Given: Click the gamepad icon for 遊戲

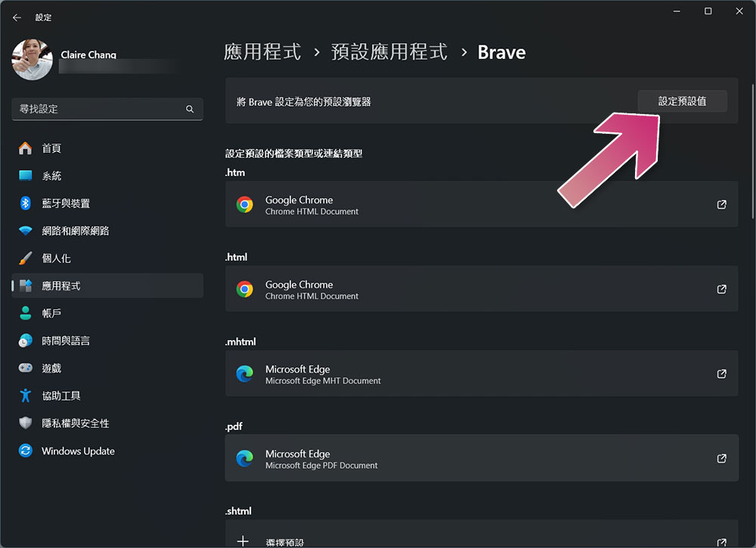Looking at the screenshot, I should pyautogui.click(x=25, y=368).
